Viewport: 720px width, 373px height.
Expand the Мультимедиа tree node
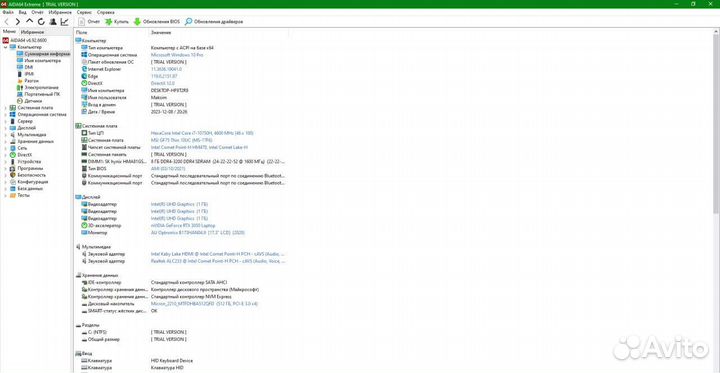[5, 135]
